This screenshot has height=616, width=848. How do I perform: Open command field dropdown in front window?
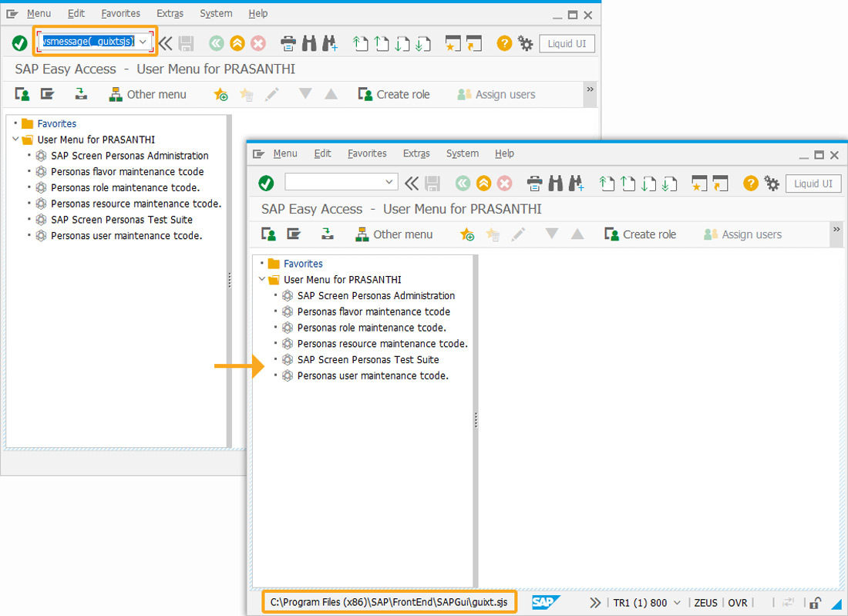tap(389, 182)
